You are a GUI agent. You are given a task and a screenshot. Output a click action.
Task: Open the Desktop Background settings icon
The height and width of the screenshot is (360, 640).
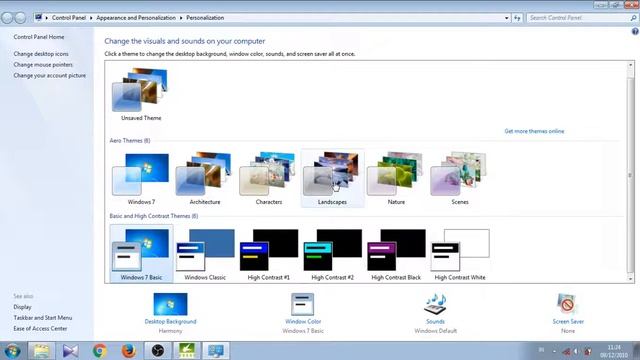(x=170, y=304)
